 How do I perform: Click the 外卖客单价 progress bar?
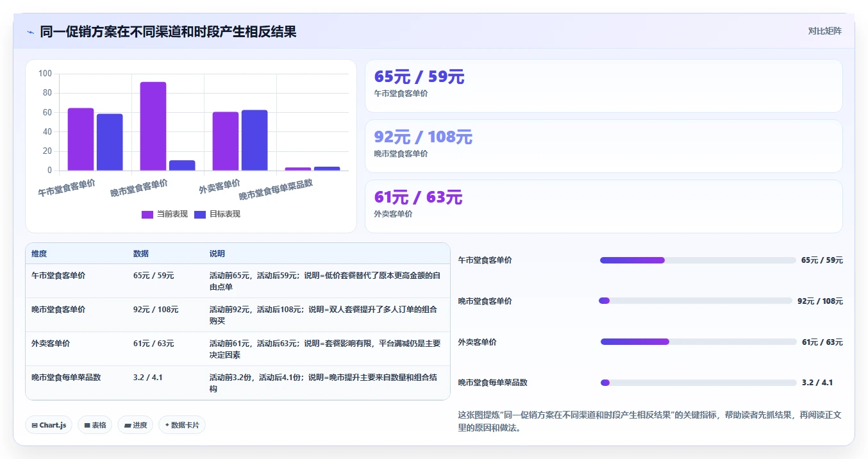tap(699, 342)
